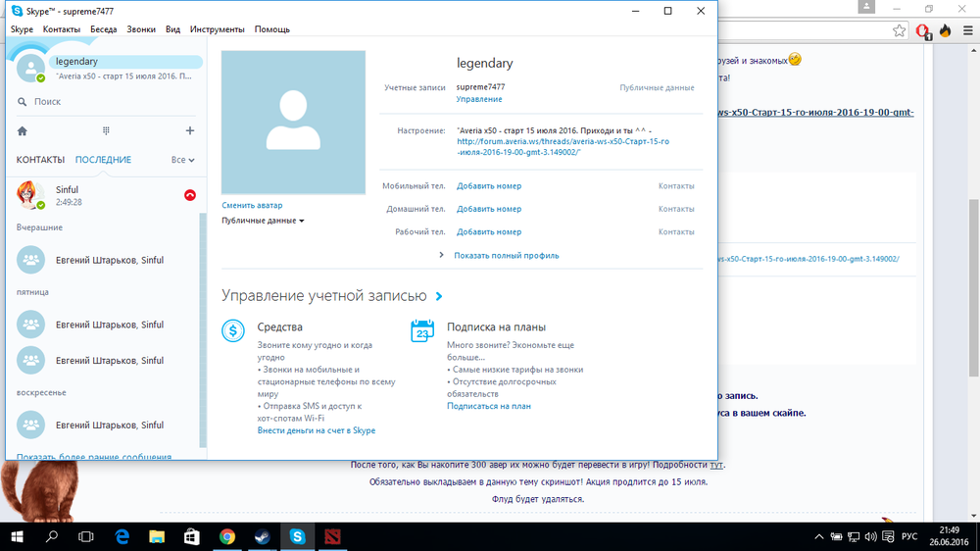980x551 pixels.
Task: Click "Добавить номер" for mobile phone
Action: pos(489,185)
